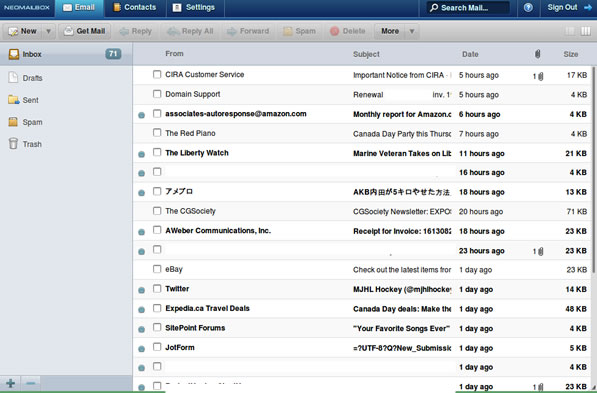Click unread dot beside Twitter email
597x393 pixels.
[141, 290]
